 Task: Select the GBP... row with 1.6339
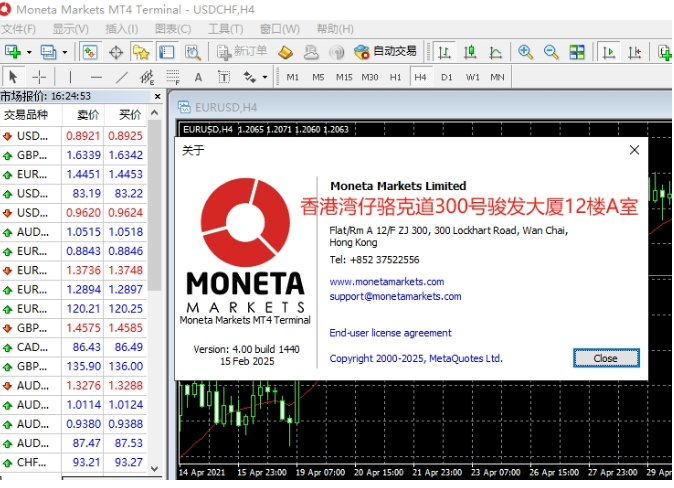(74, 155)
